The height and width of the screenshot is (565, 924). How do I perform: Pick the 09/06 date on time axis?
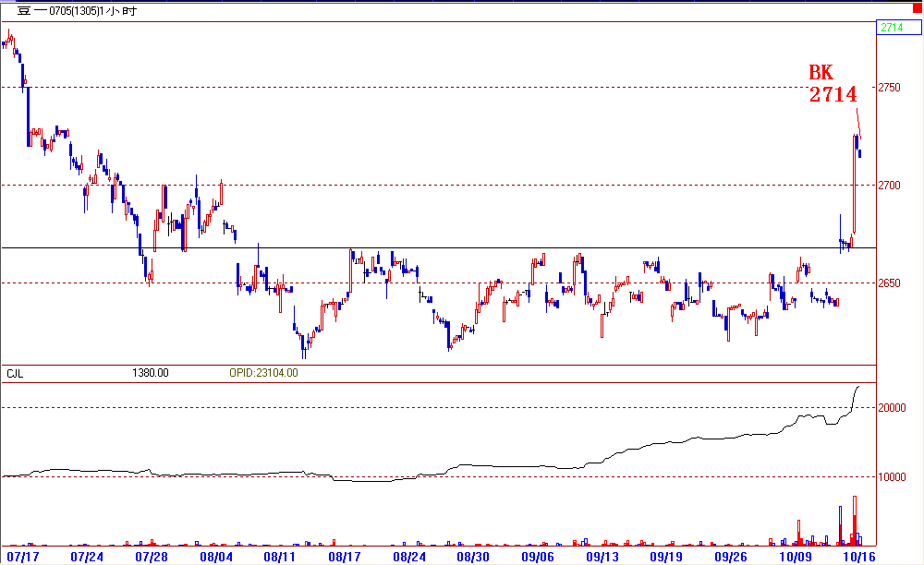537,557
